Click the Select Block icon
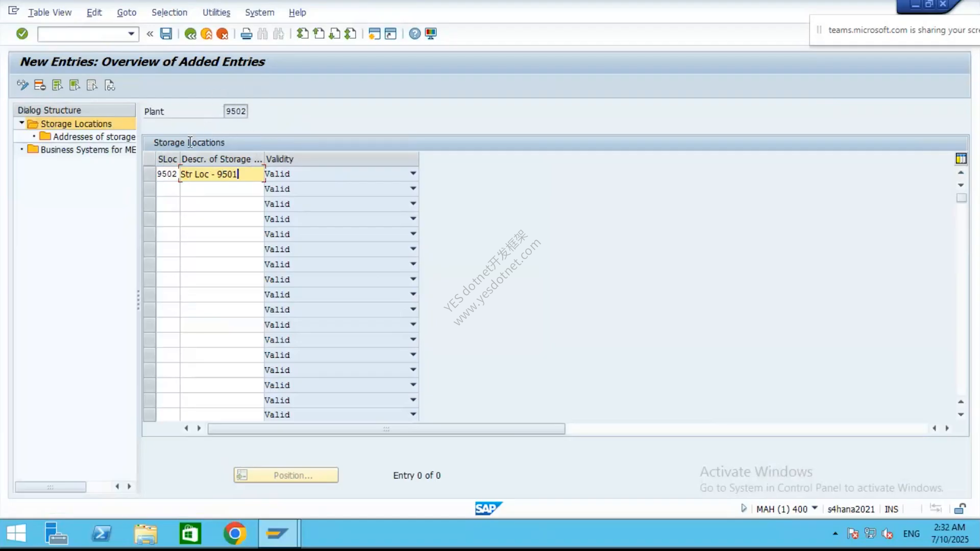The image size is (980, 551). [75, 85]
